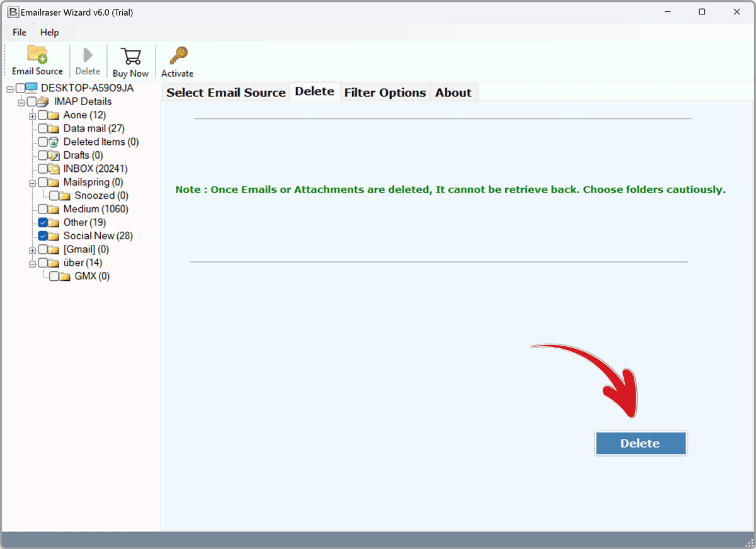Collapse the IMAP Details node
Viewport: 756px width, 549px height.
[x=21, y=102]
